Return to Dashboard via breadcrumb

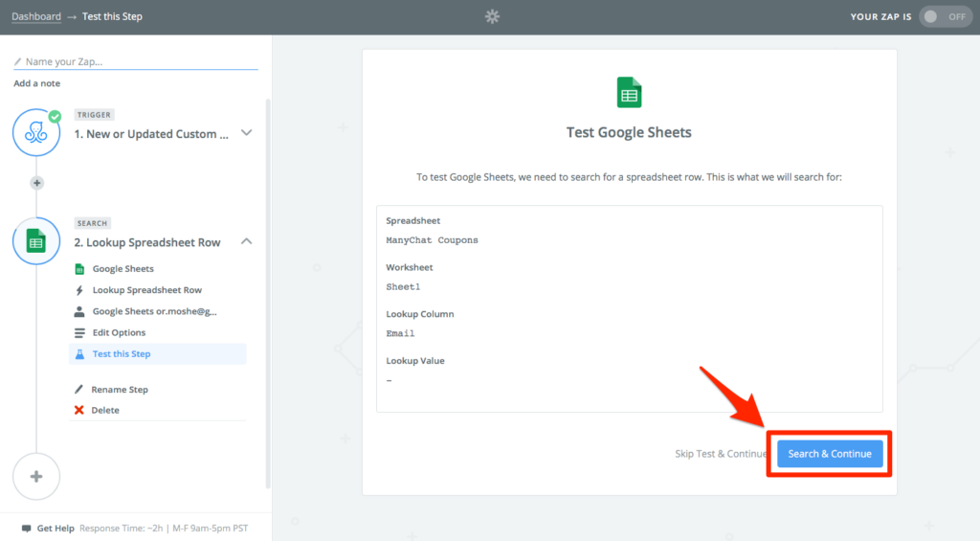pos(36,16)
